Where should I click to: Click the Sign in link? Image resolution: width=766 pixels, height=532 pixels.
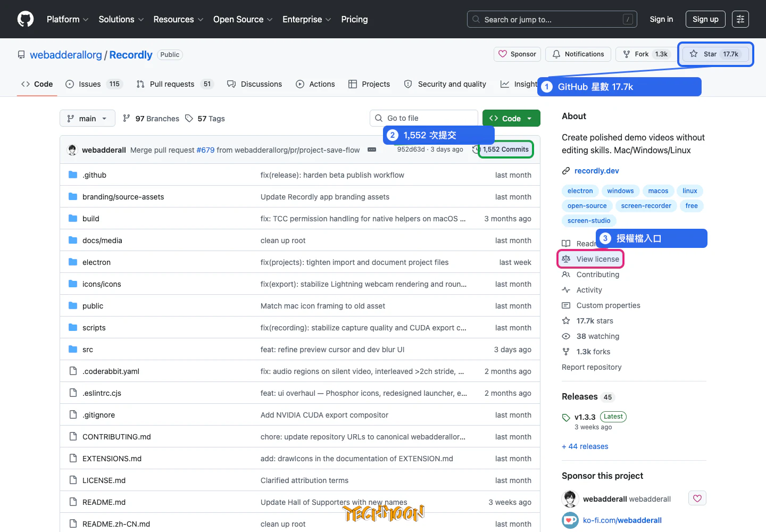point(661,19)
